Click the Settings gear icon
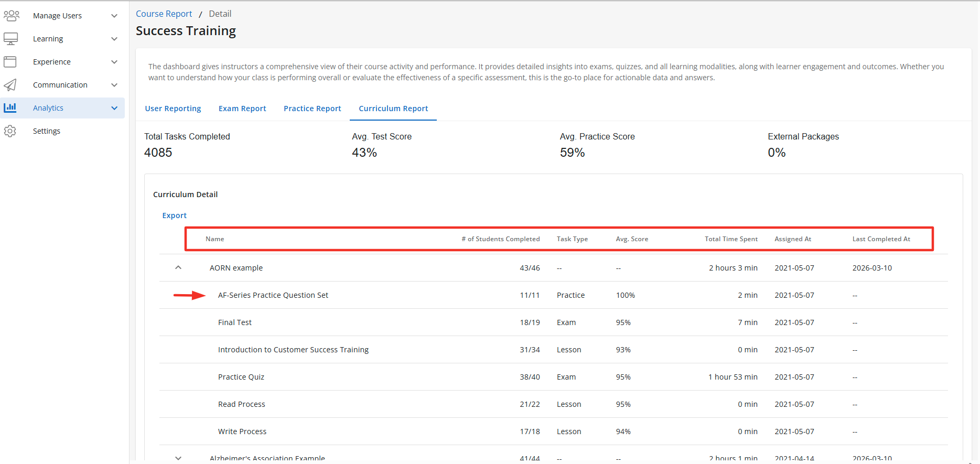Screen dimensions: 980x464 [10, 131]
